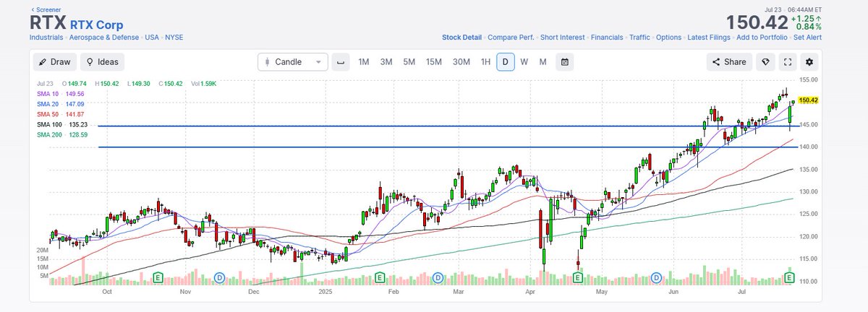Open Latest Filings link
This screenshot has width=868, height=312.
tap(709, 37)
